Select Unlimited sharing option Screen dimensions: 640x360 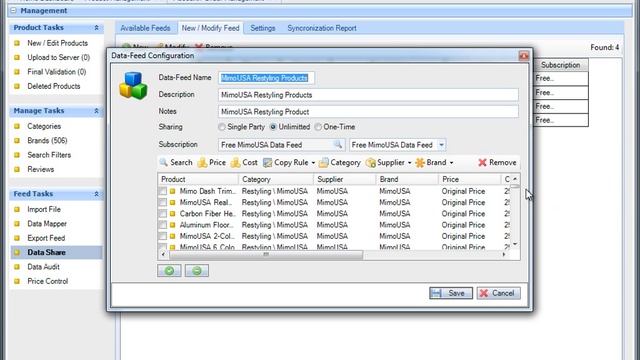tap(273, 127)
